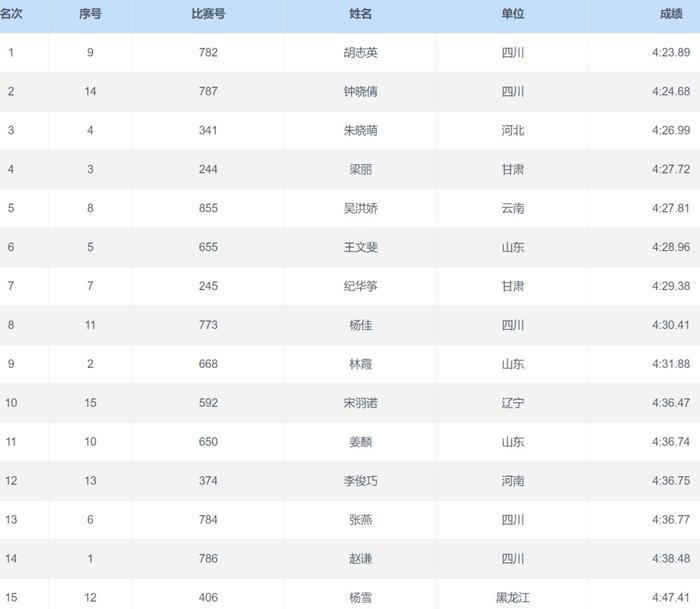Click bib number 341
The height and width of the screenshot is (609, 700).
[208, 130]
